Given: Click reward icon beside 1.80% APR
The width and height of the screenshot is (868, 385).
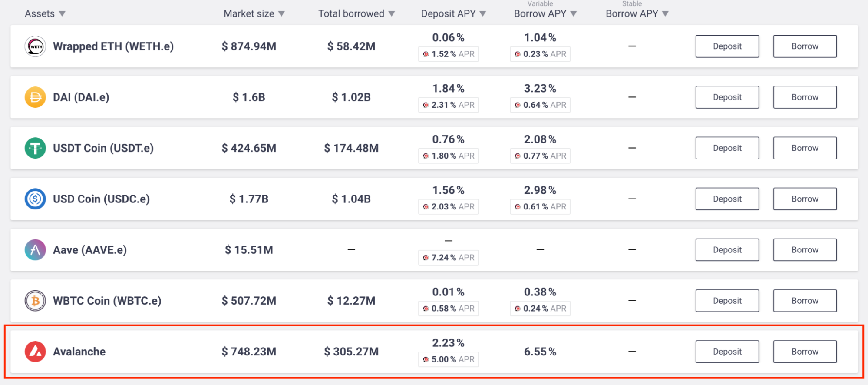Looking at the screenshot, I should coord(426,156).
